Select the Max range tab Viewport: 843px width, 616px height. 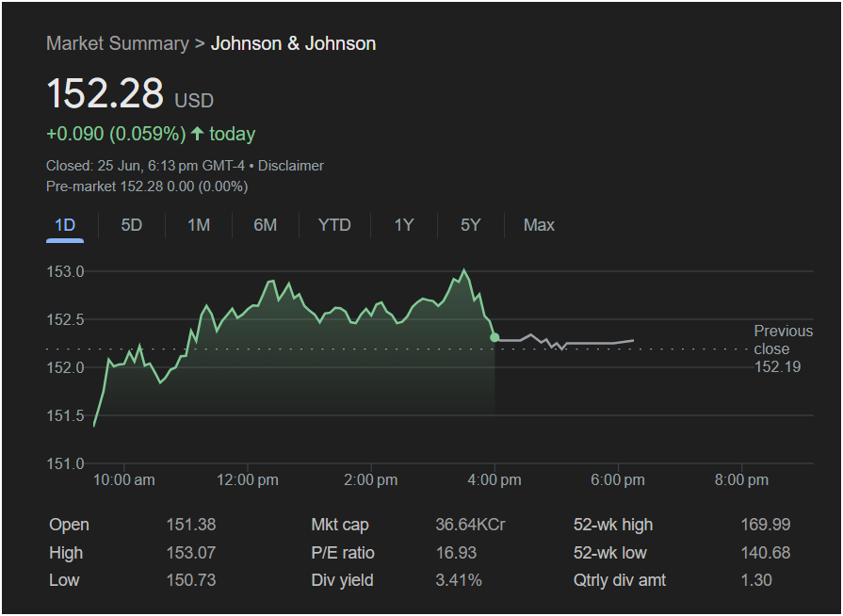(x=539, y=225)
